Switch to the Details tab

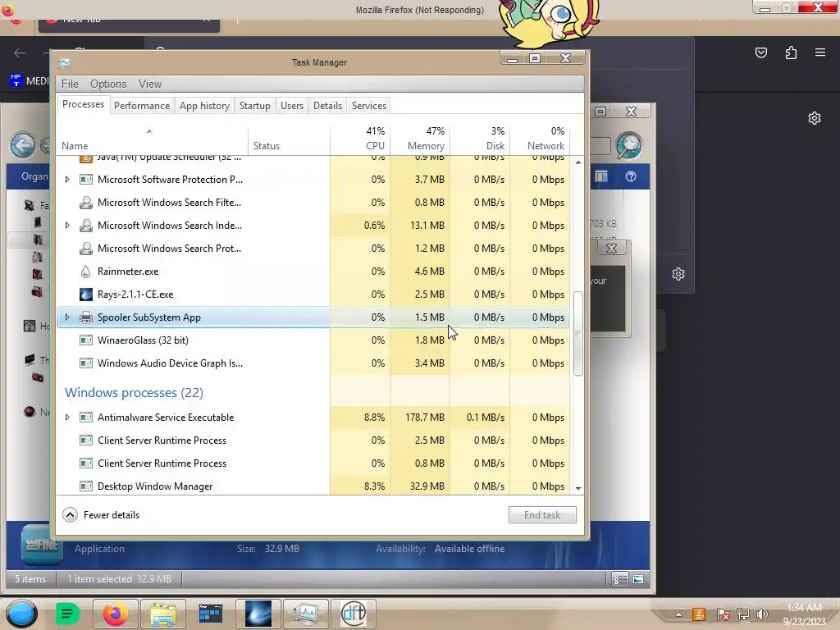point(327,106)
